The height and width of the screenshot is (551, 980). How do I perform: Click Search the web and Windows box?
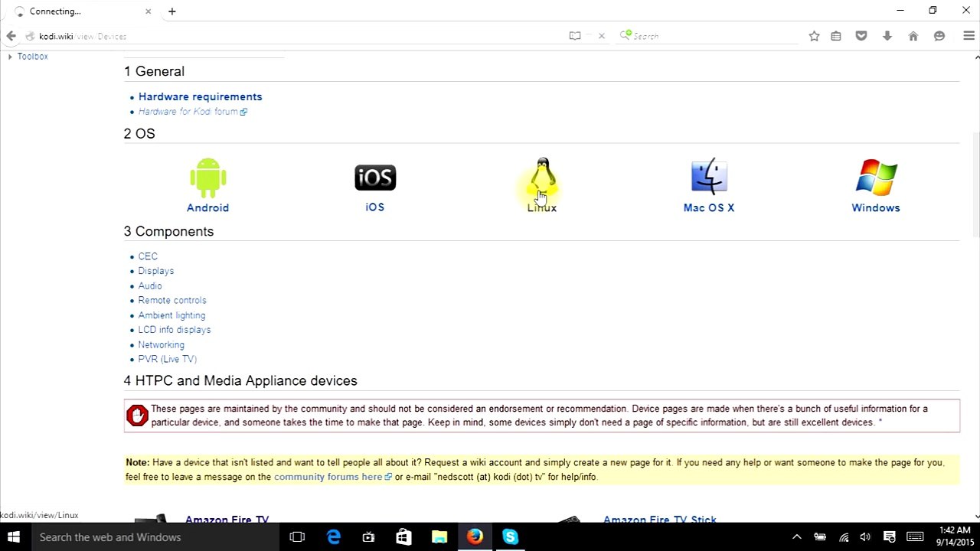click(155, 537)
